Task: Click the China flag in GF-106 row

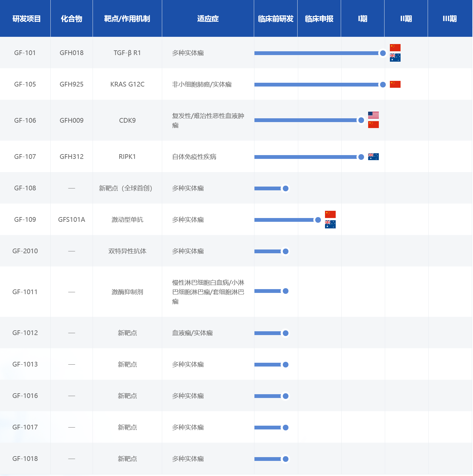Action: pyautogui.click(x=373, y=125)
